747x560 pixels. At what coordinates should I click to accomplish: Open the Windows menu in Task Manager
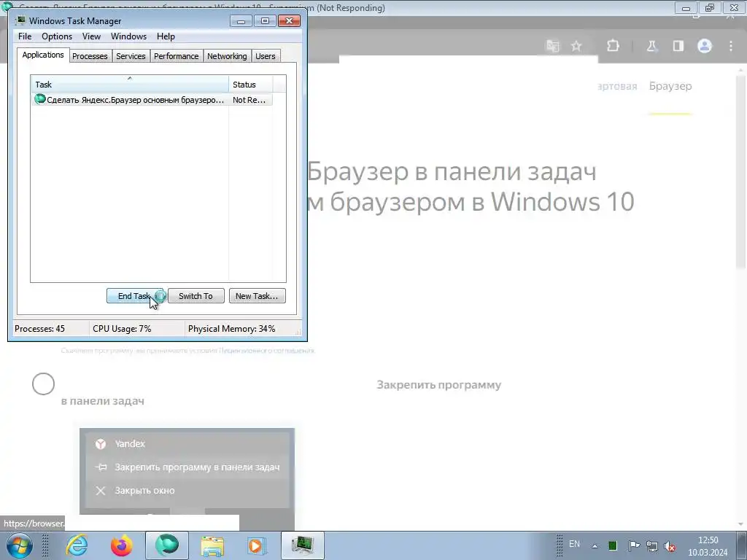[x=128, y=36]
